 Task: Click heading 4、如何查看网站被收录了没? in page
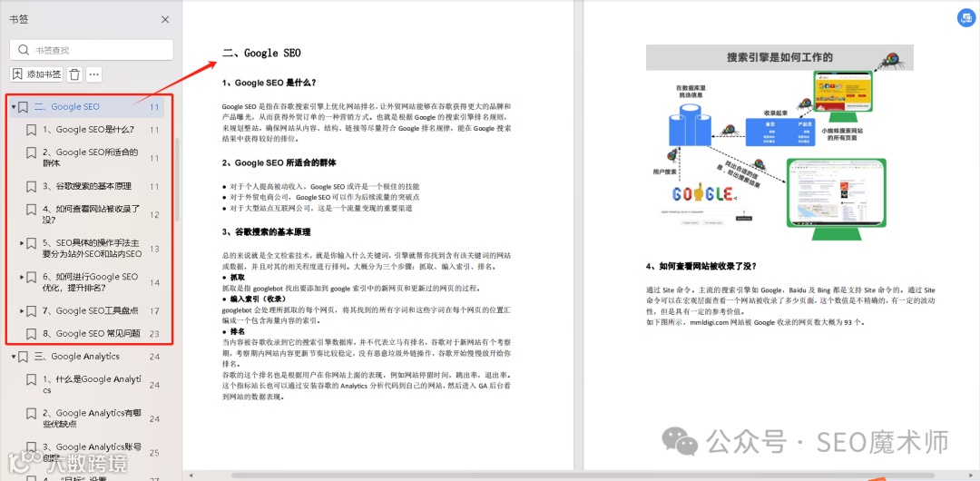701,266
